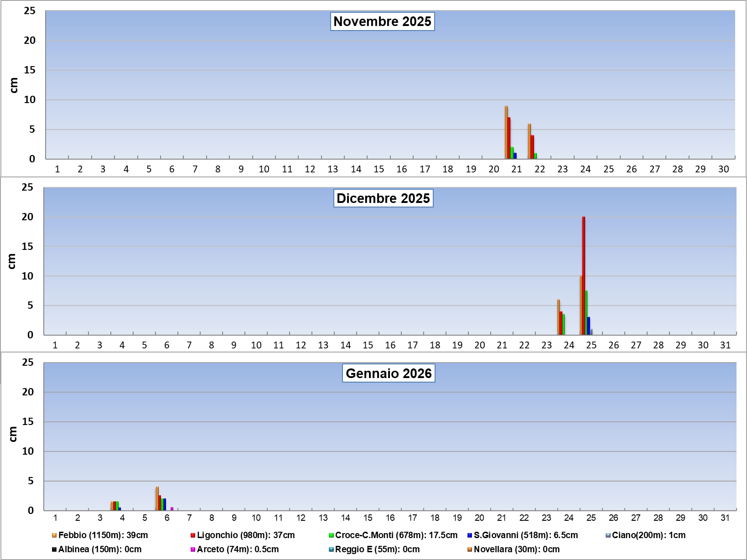Click the magenta bar in Gennaio chart

click(172, 508)
